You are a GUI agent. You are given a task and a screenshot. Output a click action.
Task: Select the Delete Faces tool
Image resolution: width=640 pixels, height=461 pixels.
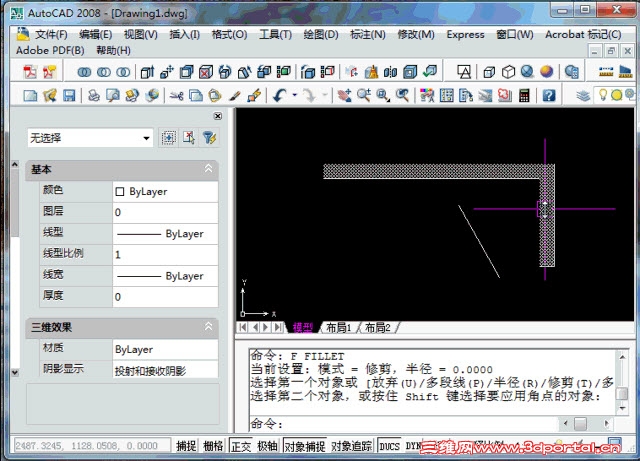206,72
